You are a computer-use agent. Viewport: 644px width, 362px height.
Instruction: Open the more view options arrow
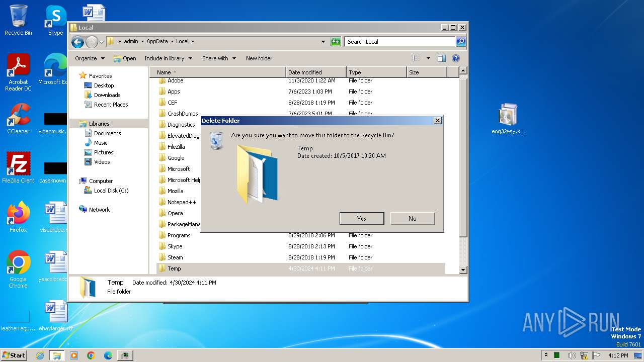pyautogui.click(x=428, y=58)
